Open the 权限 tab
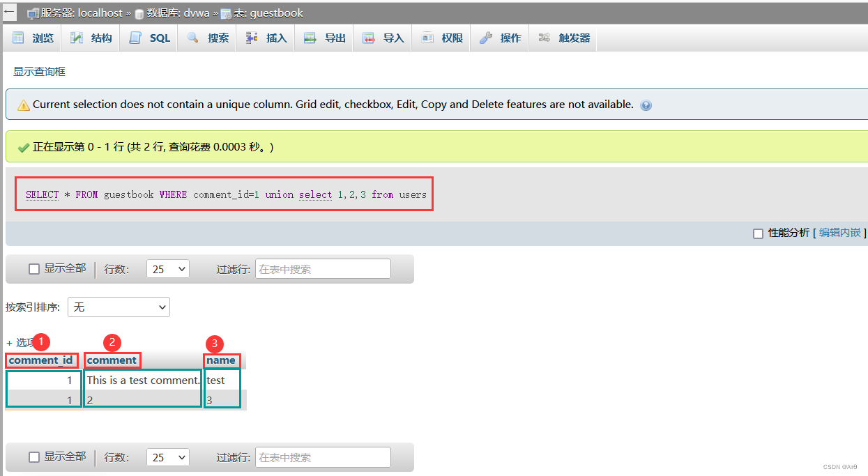The image size is (868, 476). pos(441,38)
